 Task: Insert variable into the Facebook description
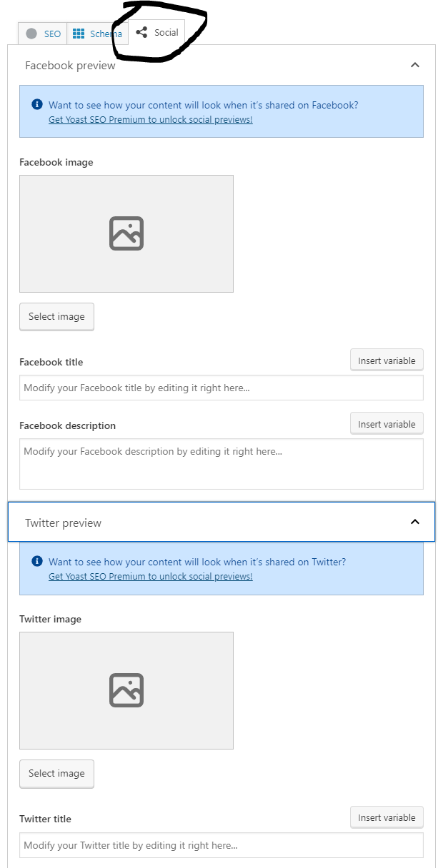tap(387, 423)
